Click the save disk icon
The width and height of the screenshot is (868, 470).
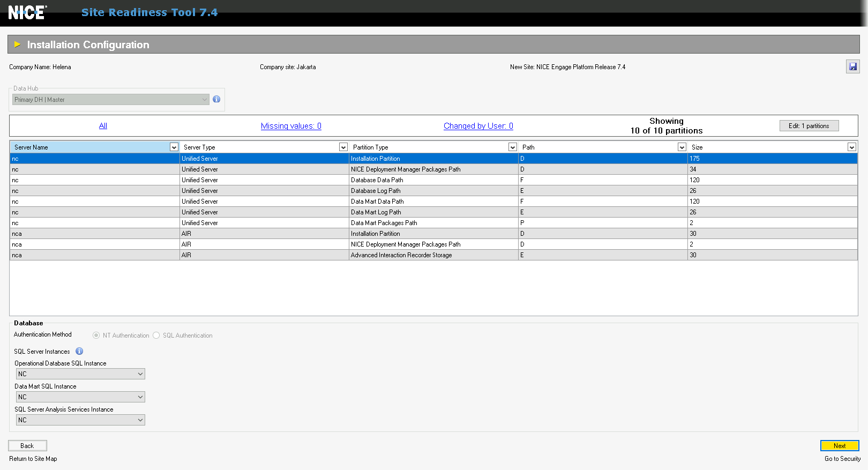pyautogui.click(x=852, y=67)
